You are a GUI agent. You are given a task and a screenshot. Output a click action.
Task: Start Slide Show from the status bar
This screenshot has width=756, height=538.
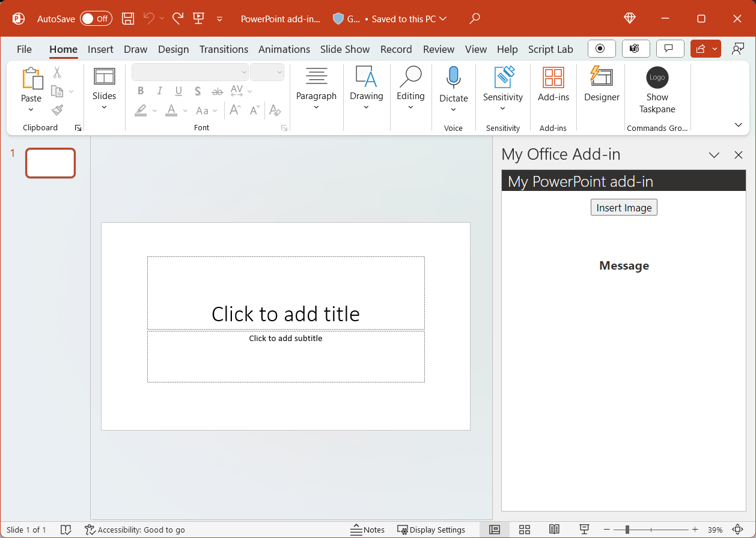(584, 530)
